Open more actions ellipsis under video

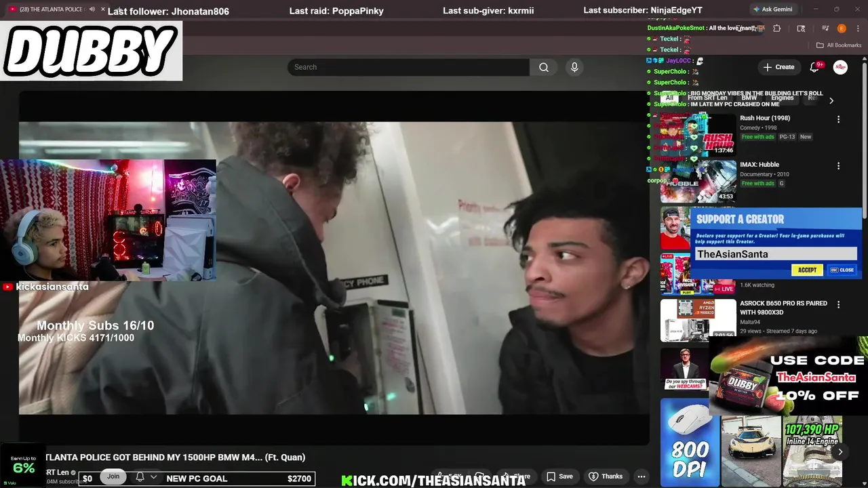tap(641, 476)
